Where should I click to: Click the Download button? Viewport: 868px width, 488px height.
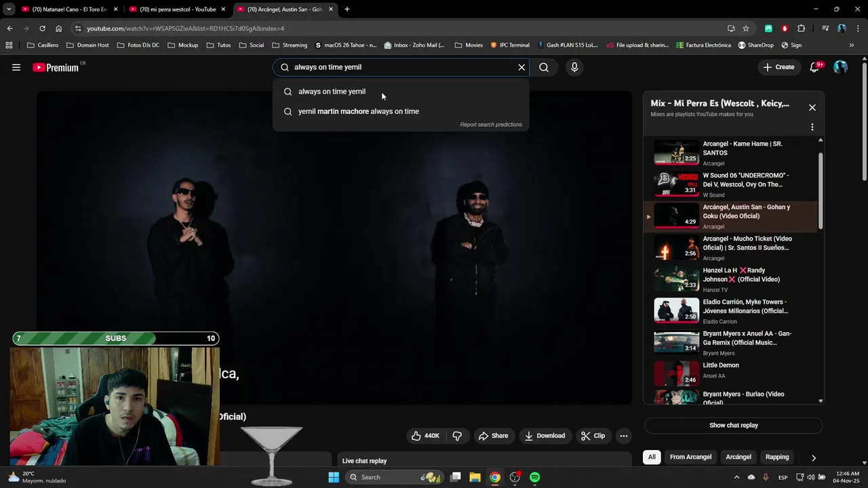point(545,436)
